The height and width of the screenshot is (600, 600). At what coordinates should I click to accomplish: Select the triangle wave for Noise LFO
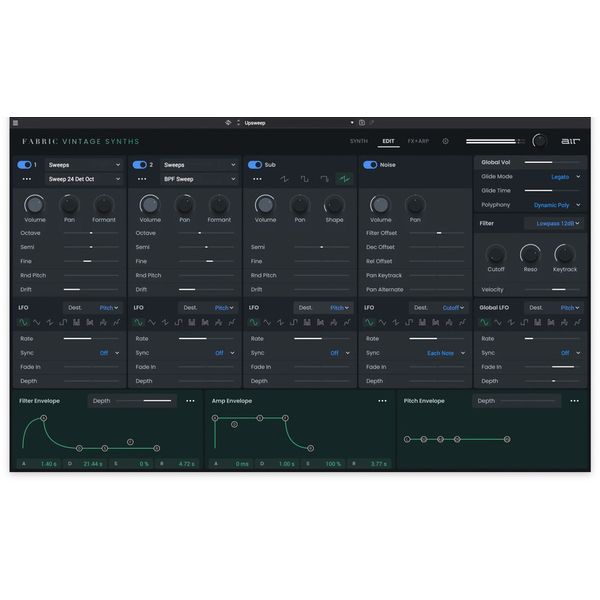[x=383, y=323]
